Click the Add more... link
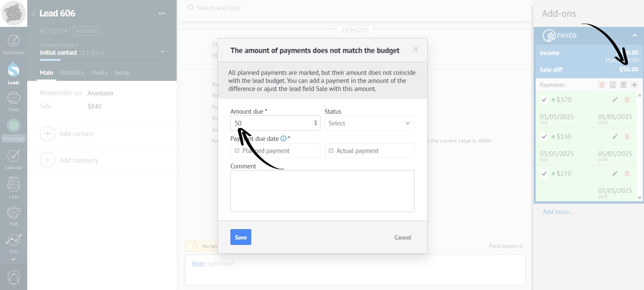Viewport: 644px width, 290px height. coord(558,212)
